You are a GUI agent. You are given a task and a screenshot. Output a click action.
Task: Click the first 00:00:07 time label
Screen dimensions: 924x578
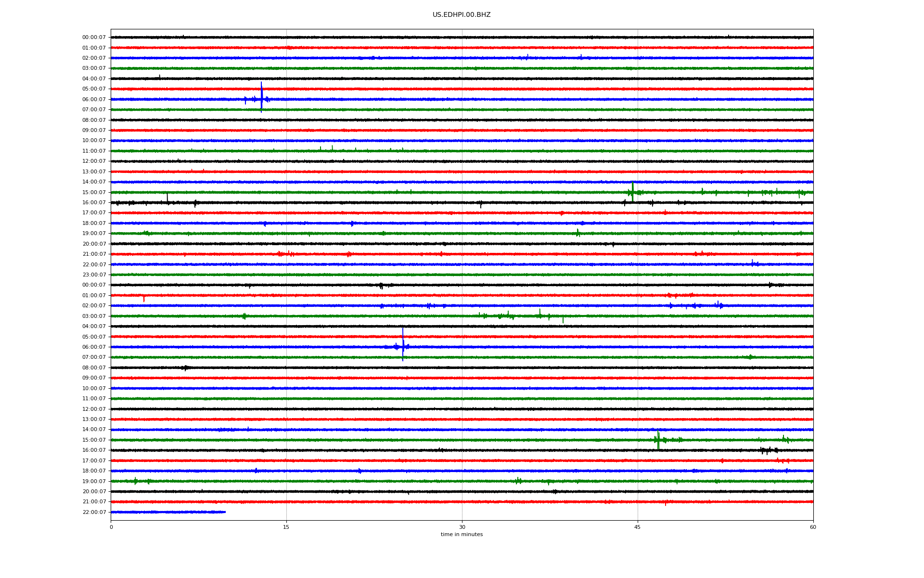[94, 38]
